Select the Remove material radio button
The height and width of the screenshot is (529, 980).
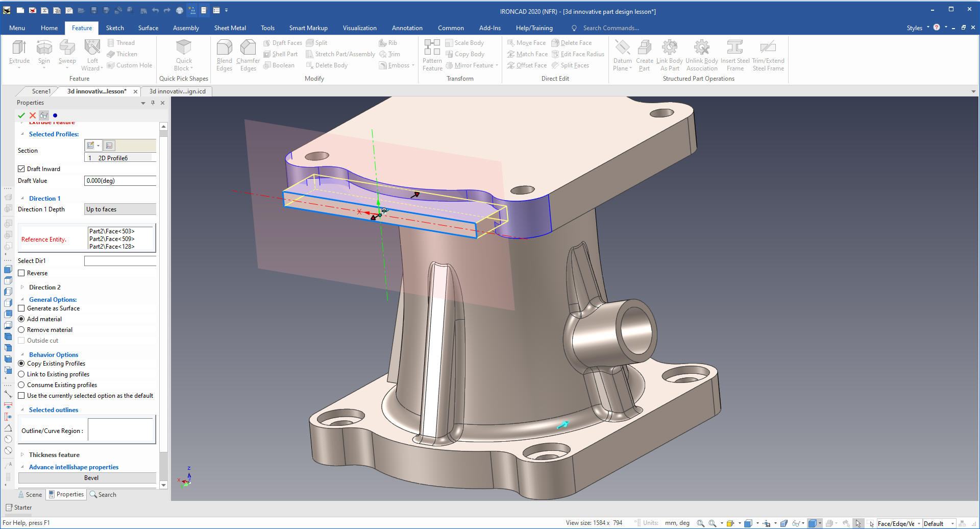point(21,330)
